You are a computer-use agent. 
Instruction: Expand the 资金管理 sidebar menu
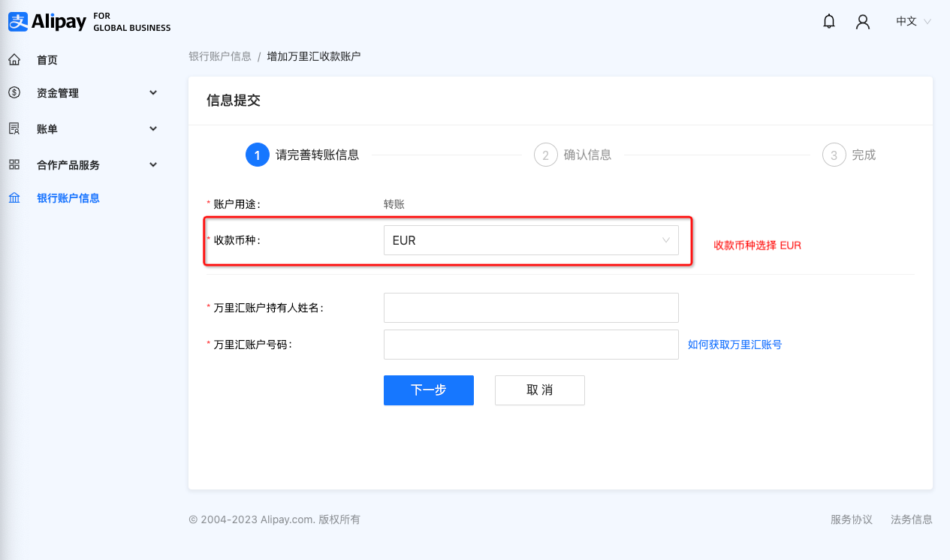[x=152, y=92]
